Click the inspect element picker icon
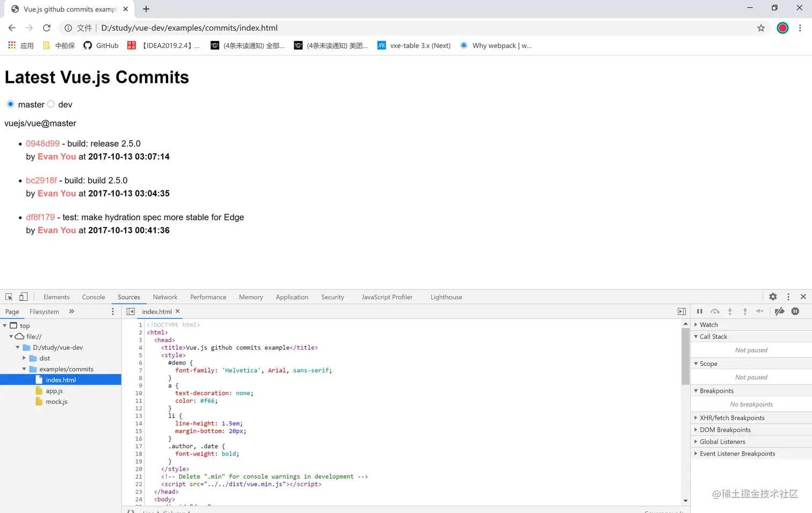The image size is (812, 513). coord(9,297)
